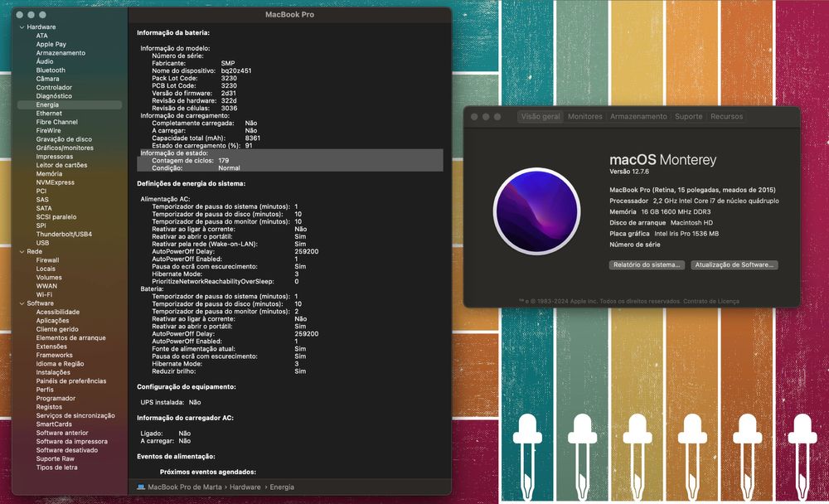Select Apple Pay in the sidebar
This screenshot has height=504, width=829.
51,45
